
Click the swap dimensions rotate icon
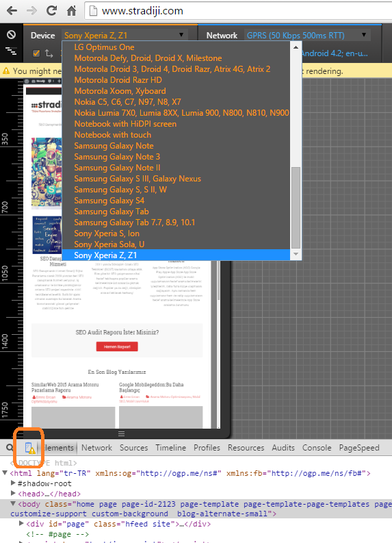[x=49, y=53]
